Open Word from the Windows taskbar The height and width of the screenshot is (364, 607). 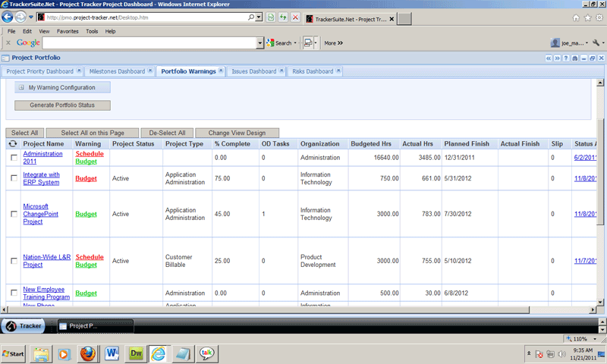click(x=112, y=353)
